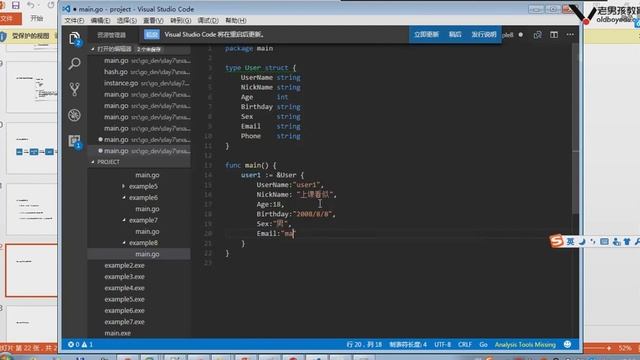Click the Sogou input method S icon

[556, 241]
